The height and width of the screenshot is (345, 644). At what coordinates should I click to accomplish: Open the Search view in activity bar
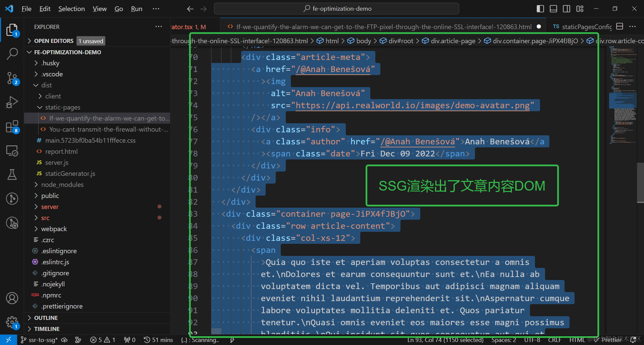click(x=12, y=54)
